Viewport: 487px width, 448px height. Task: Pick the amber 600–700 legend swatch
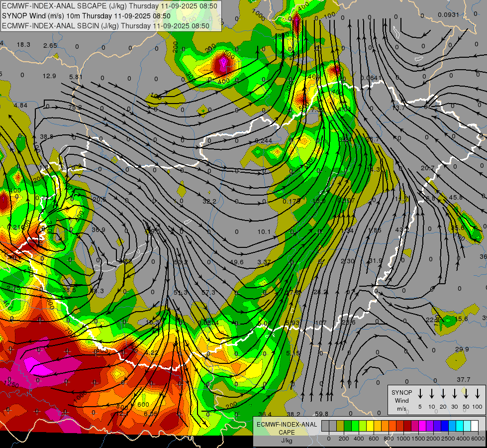click(x=378, y=426)
